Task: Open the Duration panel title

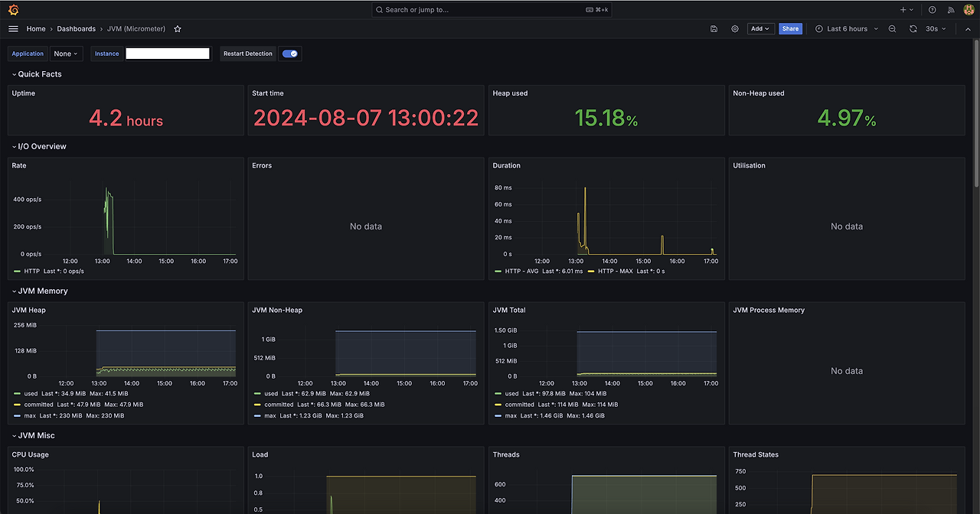Action: pos(507,165)
